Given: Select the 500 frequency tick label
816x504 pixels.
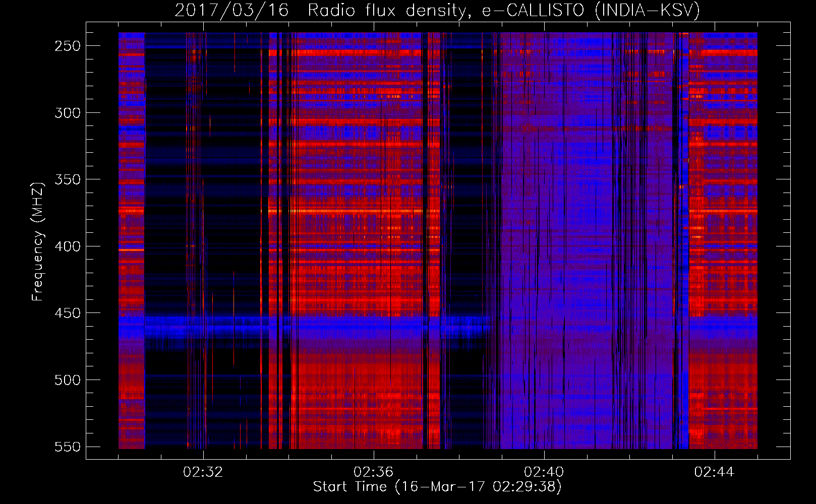Looking at the screenshot, I should [68, 380].
